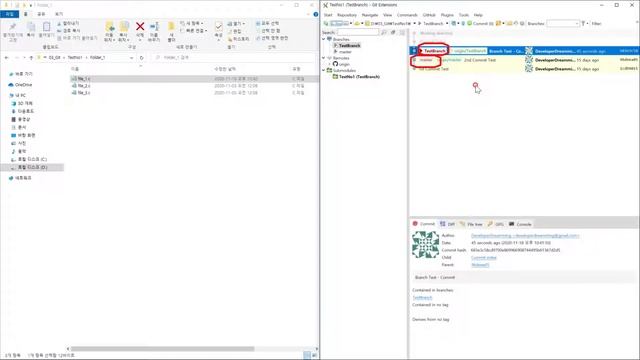Click the GitHub icon beside origin
Image resolution: width=640 pixels, height=360 pixels.
pos(335,64)
